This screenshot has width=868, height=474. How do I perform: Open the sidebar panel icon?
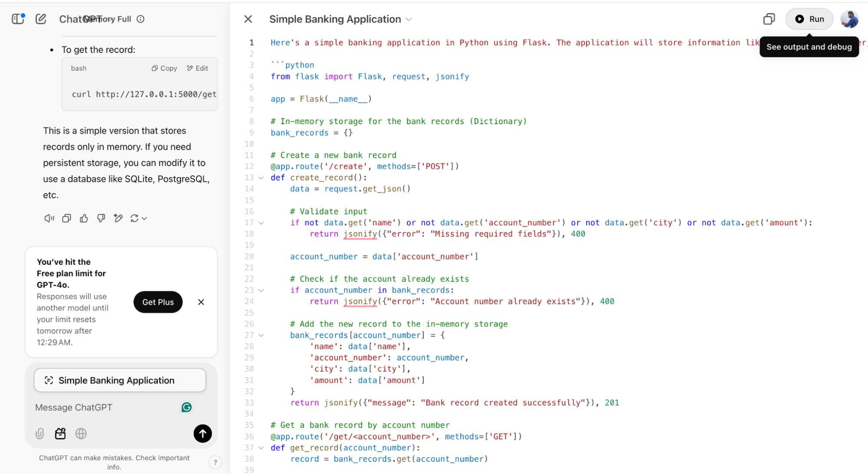tap(18, 19)
